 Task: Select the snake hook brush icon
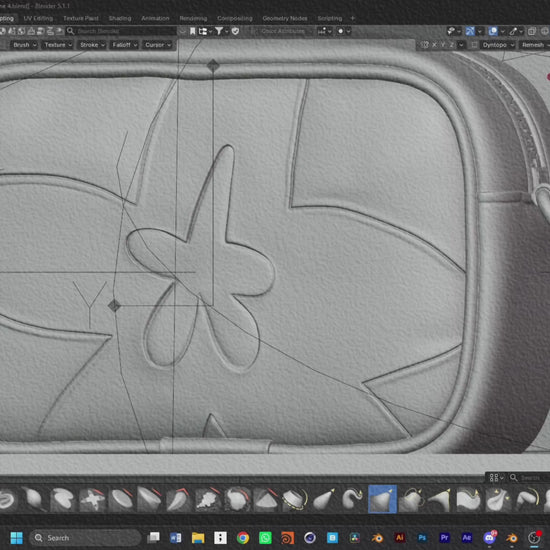pos(352,499)
